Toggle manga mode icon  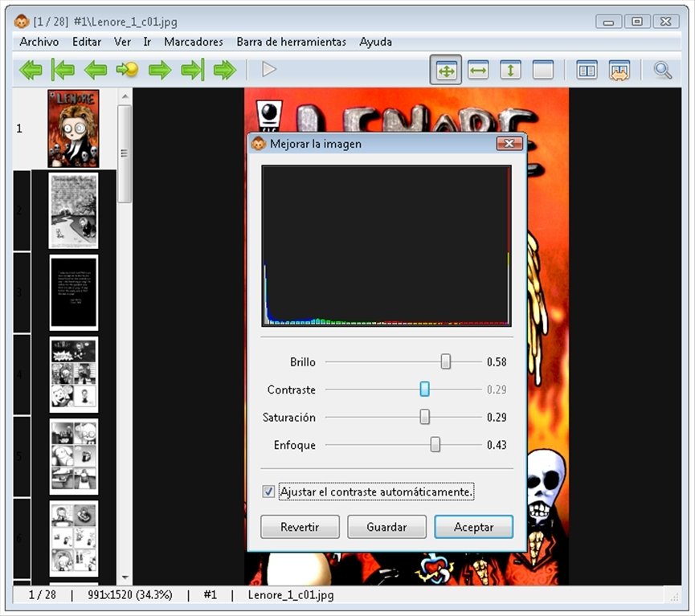pyautogui.click(x=619, y=71)
